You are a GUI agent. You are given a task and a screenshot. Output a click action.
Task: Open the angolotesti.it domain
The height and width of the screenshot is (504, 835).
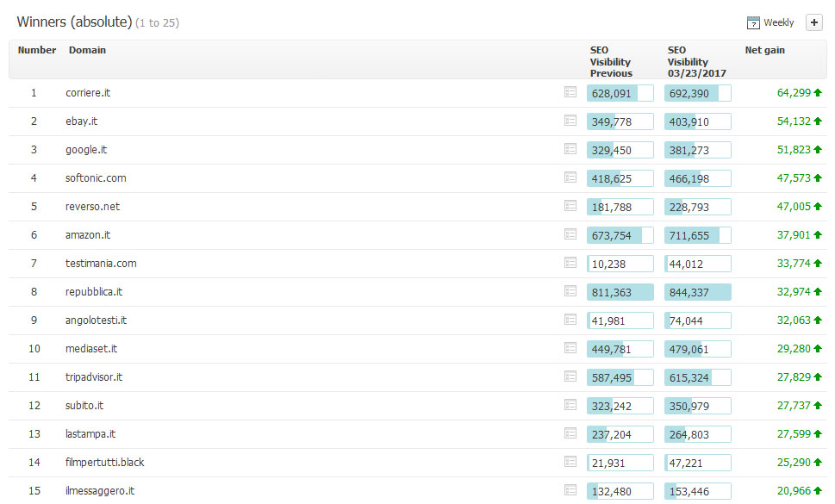pos(97,320)
